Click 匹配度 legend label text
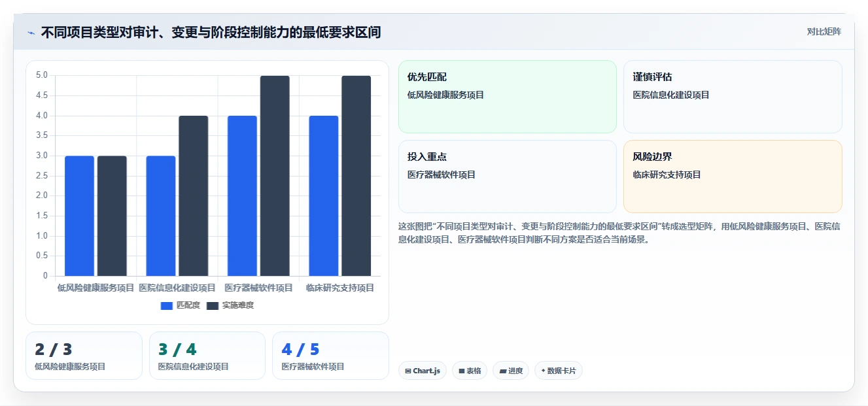 (188, 305)
